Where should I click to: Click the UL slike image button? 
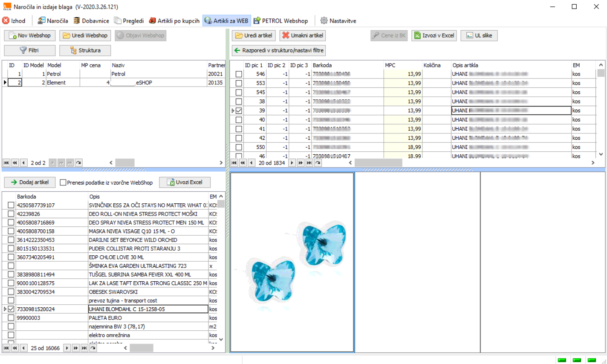(x=479, y=35)
